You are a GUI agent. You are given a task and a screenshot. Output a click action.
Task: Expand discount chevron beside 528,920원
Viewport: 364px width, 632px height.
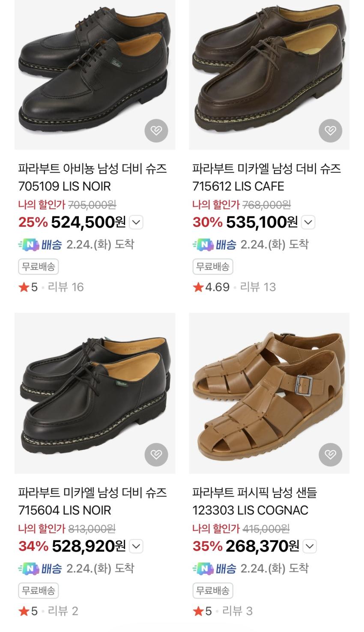point(136,546)
